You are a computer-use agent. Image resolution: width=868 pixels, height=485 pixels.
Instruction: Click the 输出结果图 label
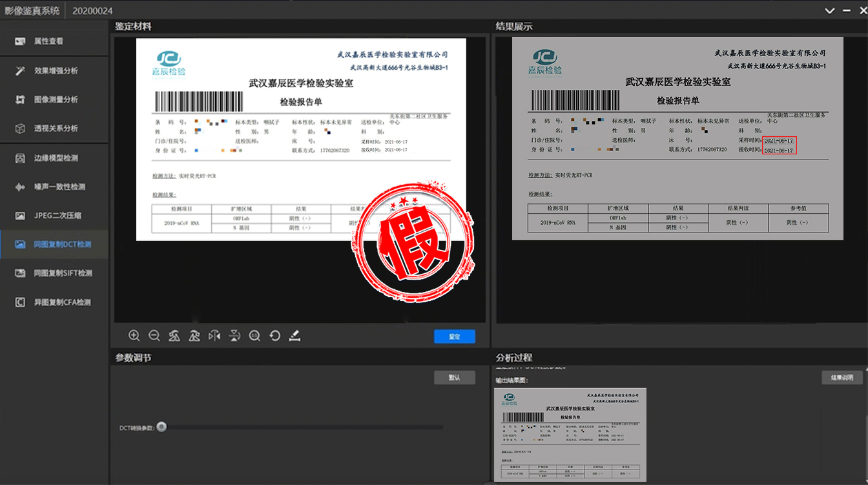click(512, 380)
